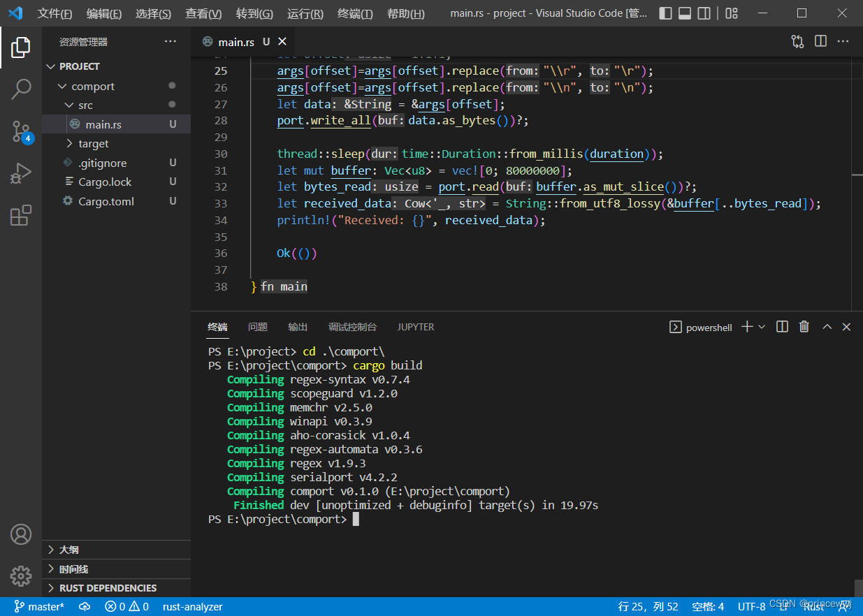
Task: Open the Explorer sidebar icon
Action: pos(20,47)
